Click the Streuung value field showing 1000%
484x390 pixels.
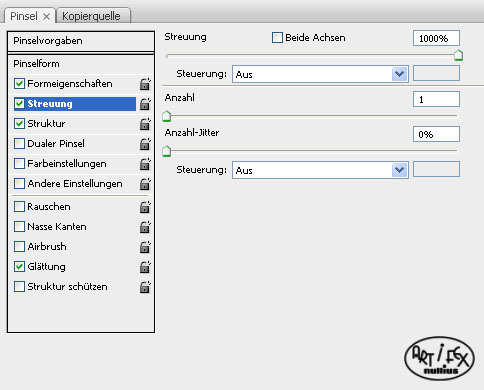436,38
